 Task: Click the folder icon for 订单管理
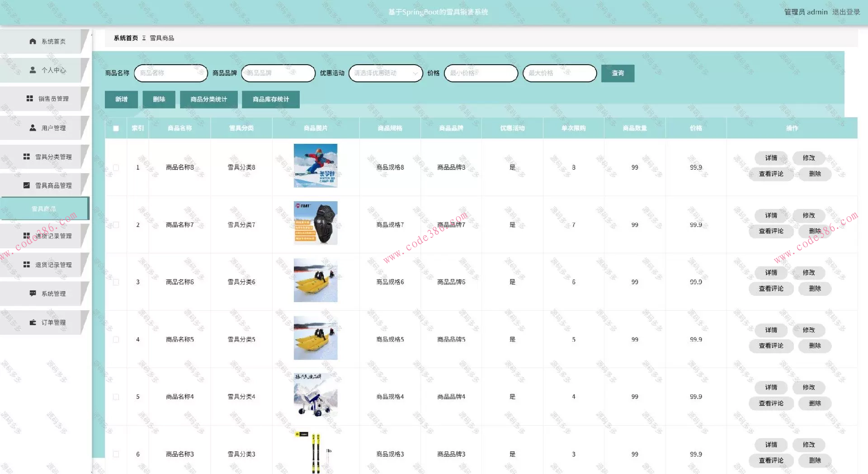pos(33,322)
